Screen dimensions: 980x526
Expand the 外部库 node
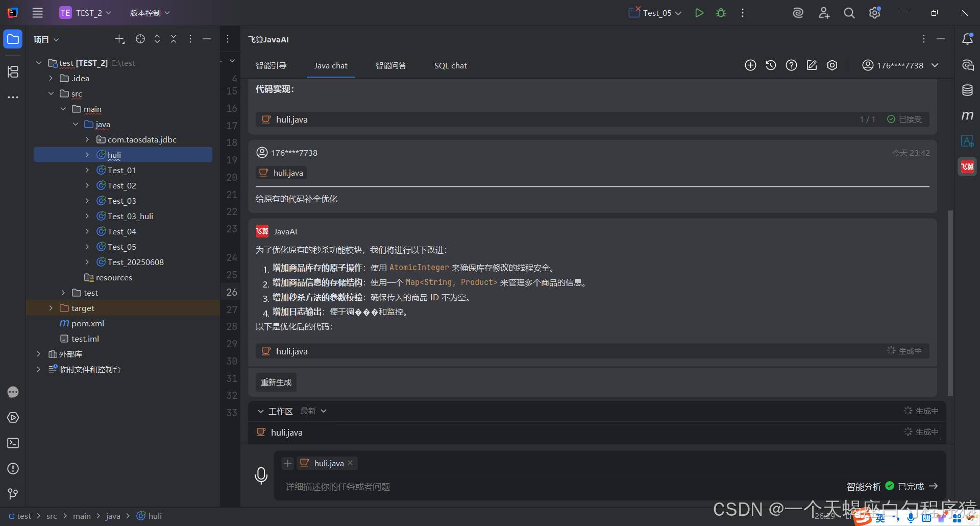38,354
